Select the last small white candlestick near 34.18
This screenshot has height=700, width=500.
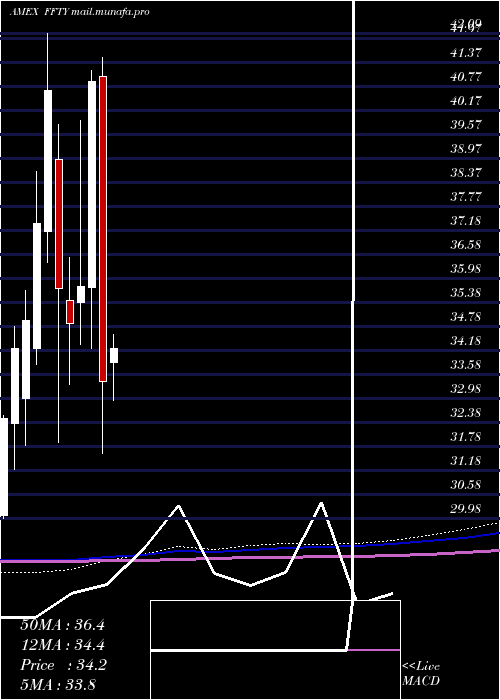[x=114, y=355]
